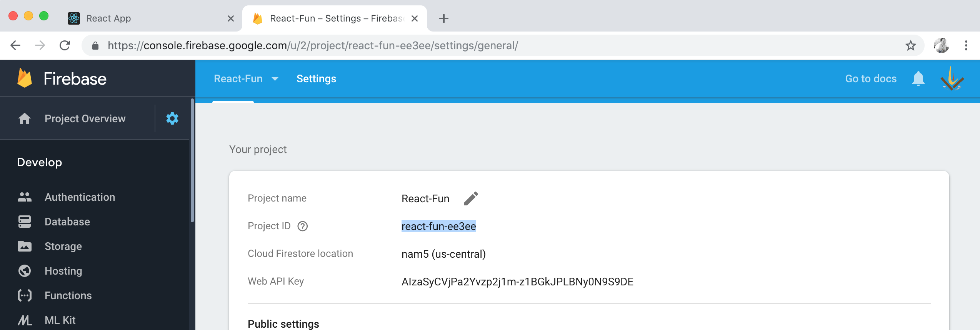Bookmark page with star icon
This screenshot has width=980, height=330.
coord(910,45)
